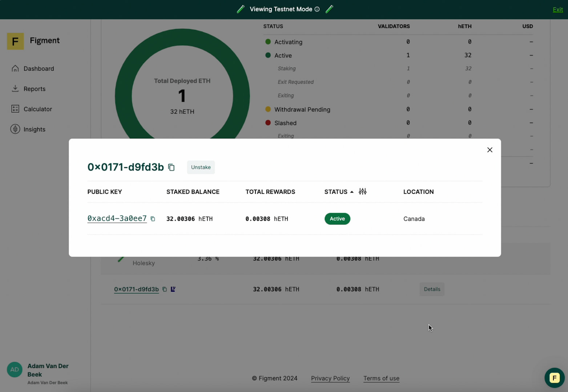The image size is (568, 392).
Task: Open the Privacy Policy link
Action: pos(330,378)
